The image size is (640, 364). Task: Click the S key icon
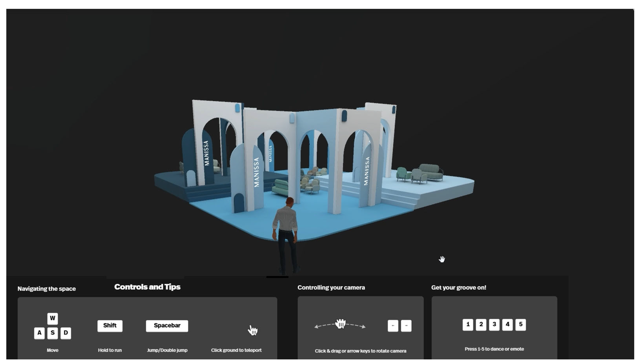pos(52,333)
